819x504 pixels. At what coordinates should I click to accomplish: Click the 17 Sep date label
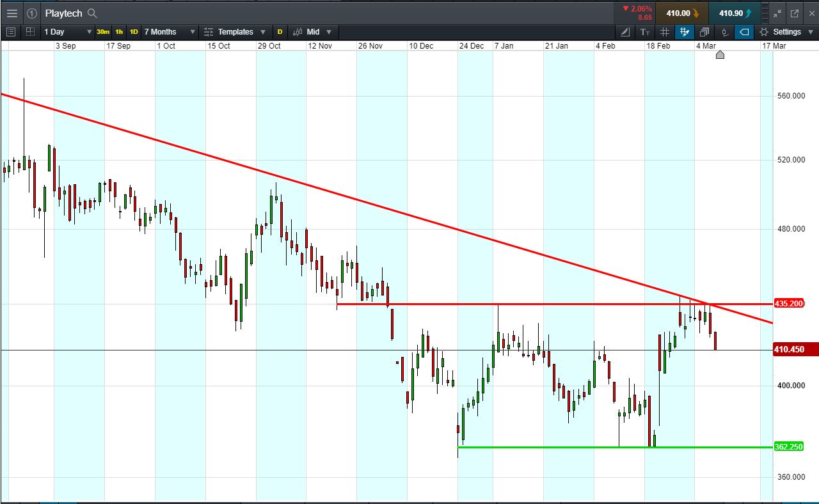click(x=118, y=46)
